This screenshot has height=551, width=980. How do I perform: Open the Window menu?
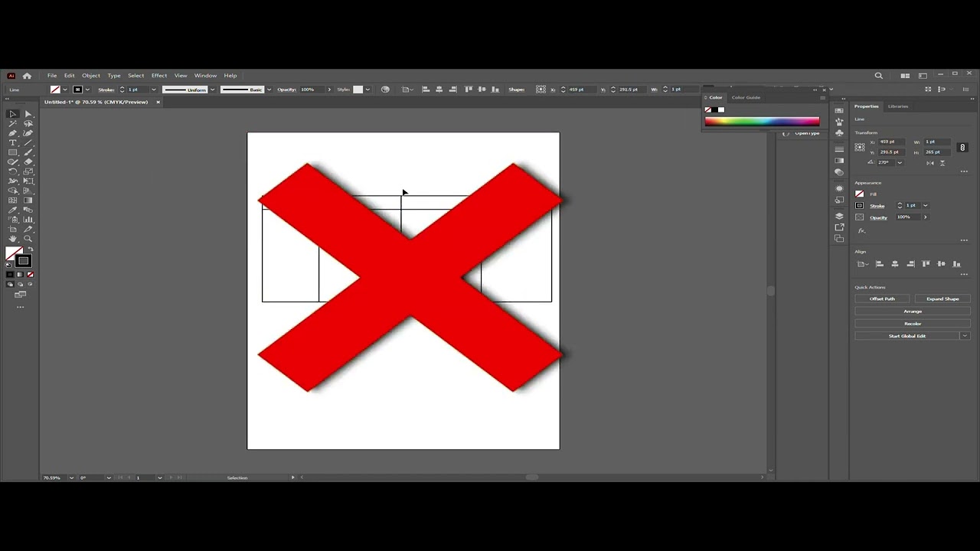pos(205,76)
